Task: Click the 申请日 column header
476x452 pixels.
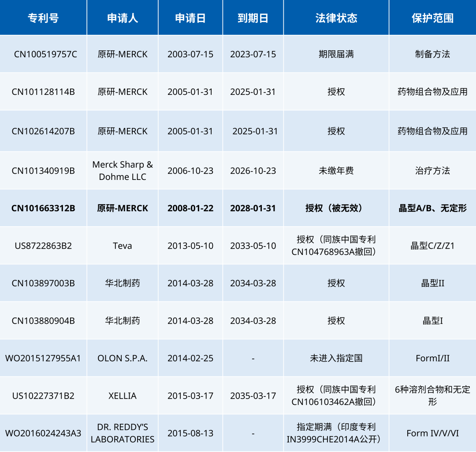Action: pos(190,18)
